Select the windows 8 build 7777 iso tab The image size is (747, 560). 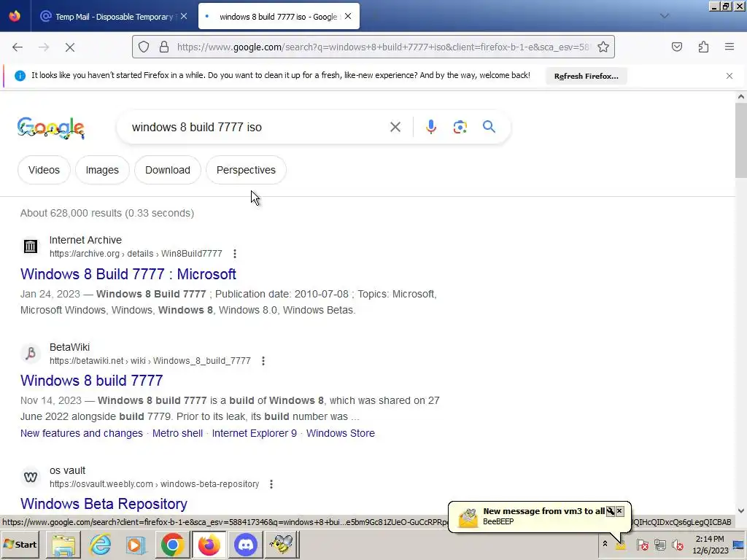279,17
